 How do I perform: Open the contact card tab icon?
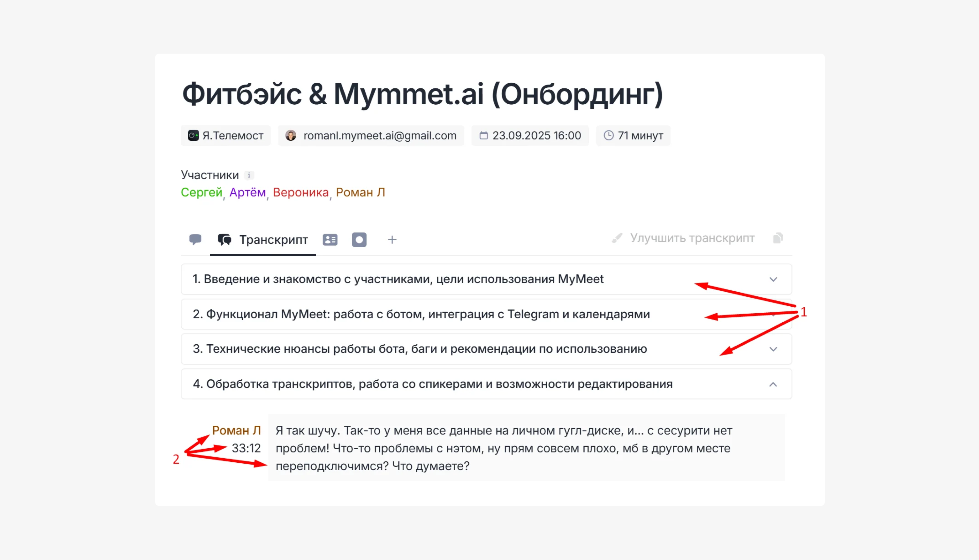coord(330,240)
